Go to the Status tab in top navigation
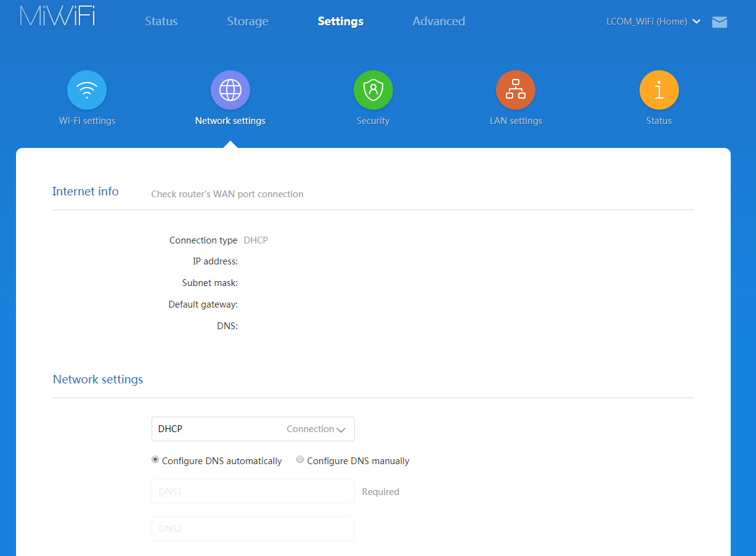Viewport: 756px width, 556px height. click(x=161, y=22)
